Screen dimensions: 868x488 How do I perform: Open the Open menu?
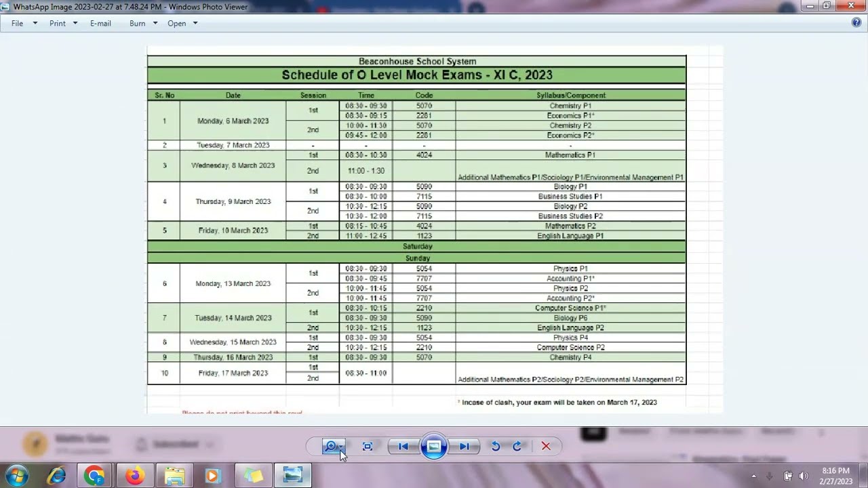(x=177, y=23)
